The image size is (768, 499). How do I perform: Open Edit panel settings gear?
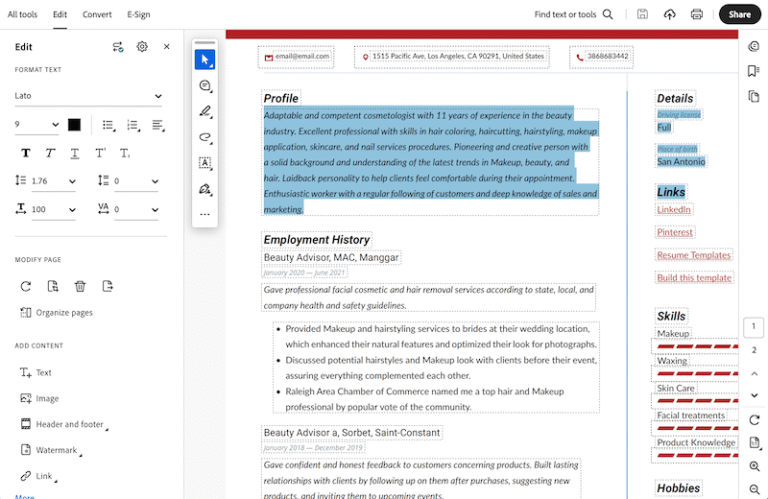click(x=142, y=47)
